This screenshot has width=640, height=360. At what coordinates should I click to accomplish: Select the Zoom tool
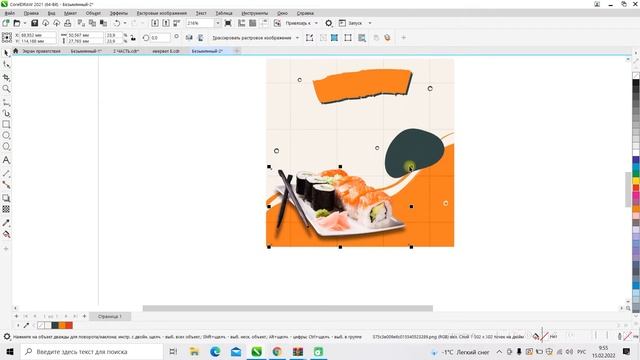coord(6,89)
